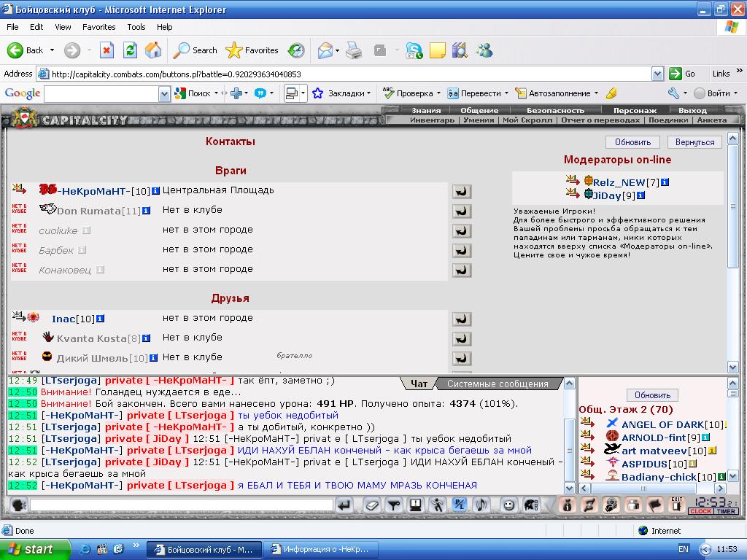
Task: Toggle the chat sound speaker button
Action: pos(481,505)
